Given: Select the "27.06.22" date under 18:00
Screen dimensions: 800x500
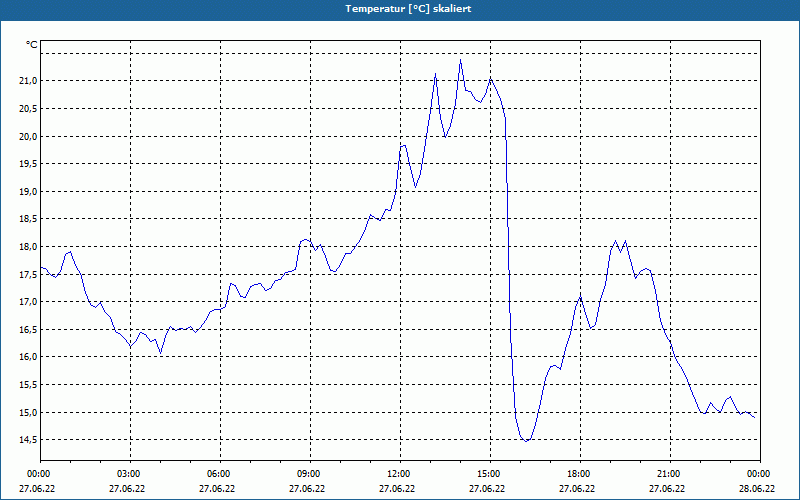Looking at the screenshot, I should (x=577, y=489).
